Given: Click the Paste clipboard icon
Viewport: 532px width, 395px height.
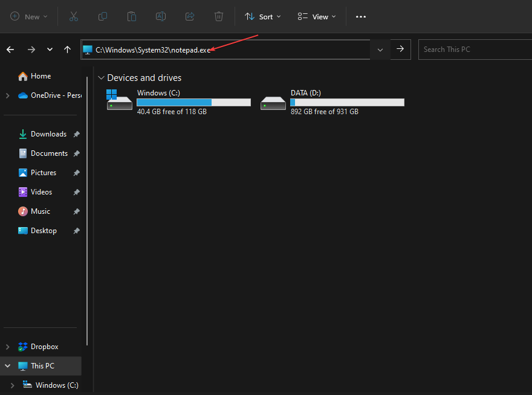Looking at the screenshot, I should (x=132, y=17).
